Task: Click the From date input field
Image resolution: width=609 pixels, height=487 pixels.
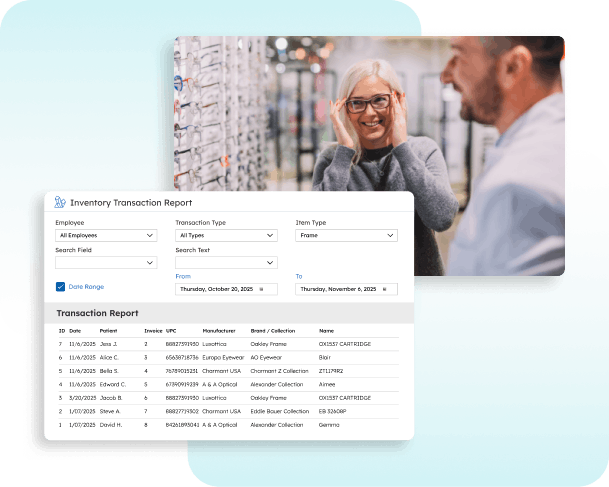Action: coord(215,289)
